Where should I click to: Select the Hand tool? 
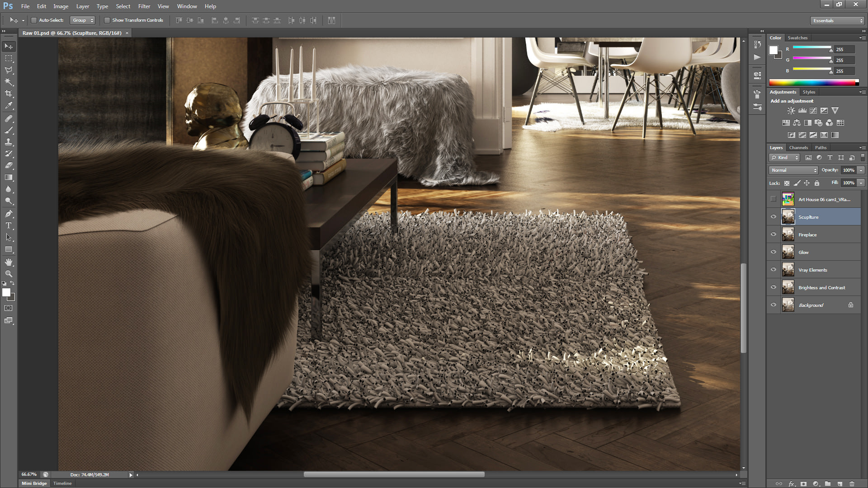click(9, 262)
